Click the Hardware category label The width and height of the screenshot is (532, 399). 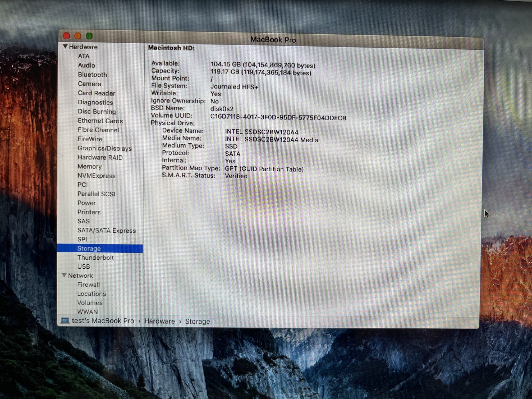[x=83, y=47]
